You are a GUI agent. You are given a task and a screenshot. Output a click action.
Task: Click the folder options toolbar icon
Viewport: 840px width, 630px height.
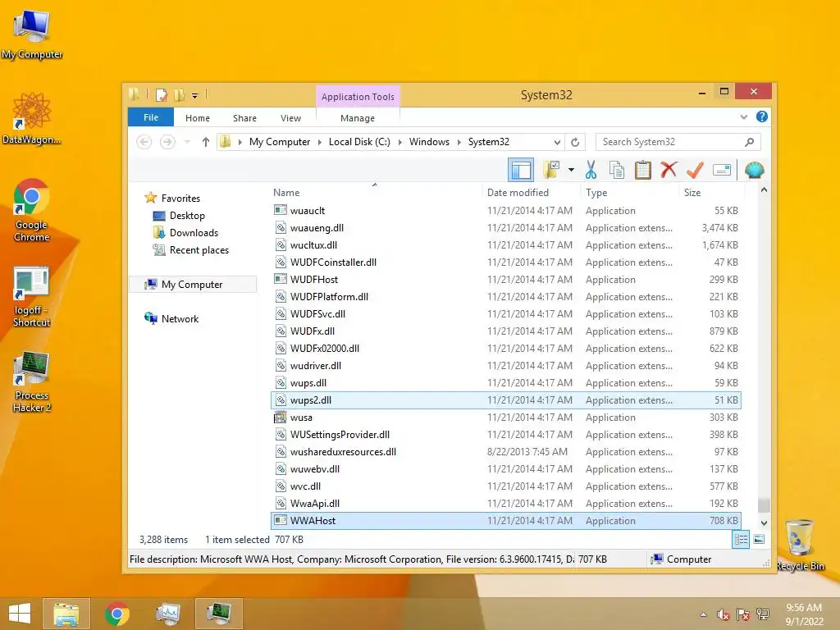551,170
